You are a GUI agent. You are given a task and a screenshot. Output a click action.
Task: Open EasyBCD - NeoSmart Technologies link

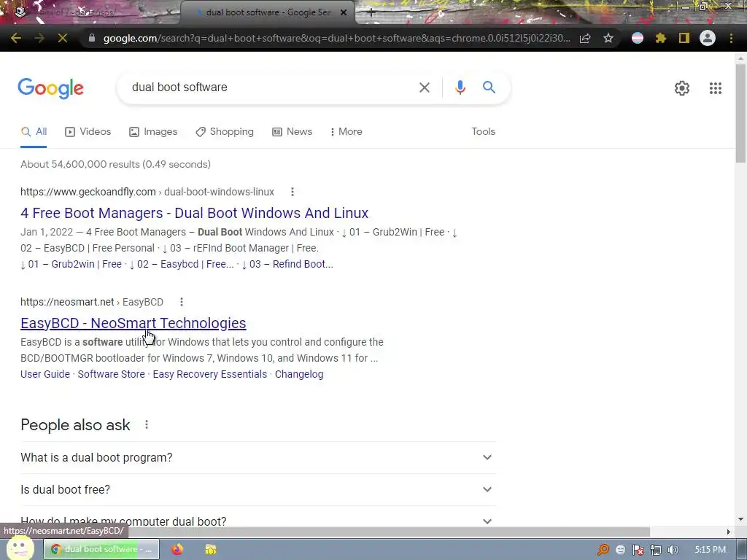click(133, 323)
